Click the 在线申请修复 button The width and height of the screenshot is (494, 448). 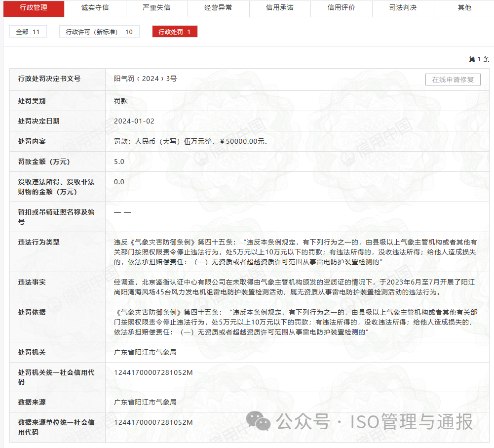pos(454,80)
